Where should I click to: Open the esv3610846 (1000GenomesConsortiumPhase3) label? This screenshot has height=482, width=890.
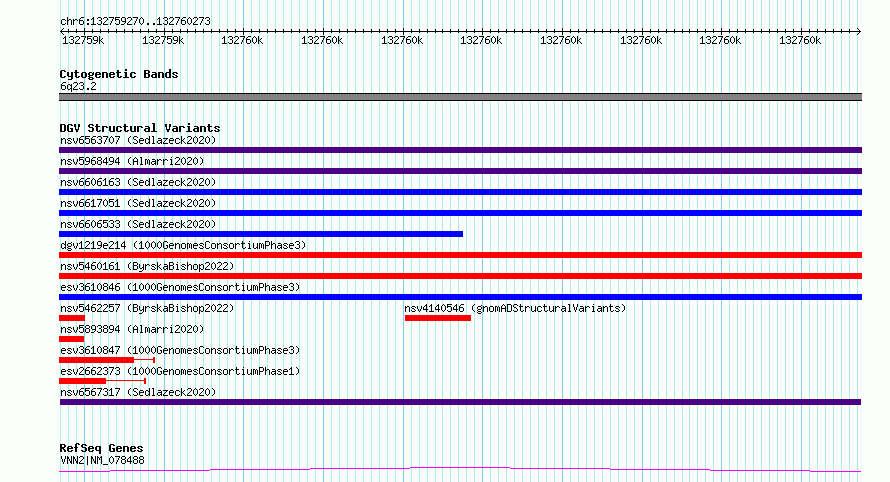pos(180,287)
